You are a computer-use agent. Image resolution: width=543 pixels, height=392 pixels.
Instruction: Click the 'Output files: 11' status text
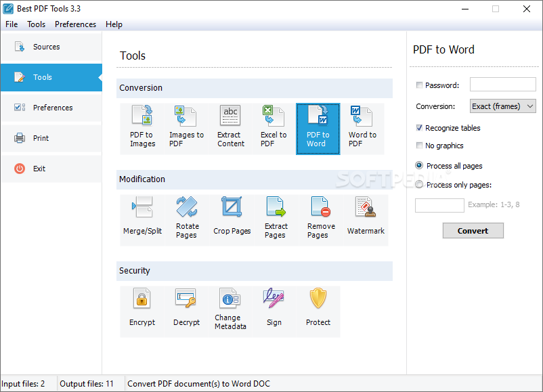[x=87, y=384]
